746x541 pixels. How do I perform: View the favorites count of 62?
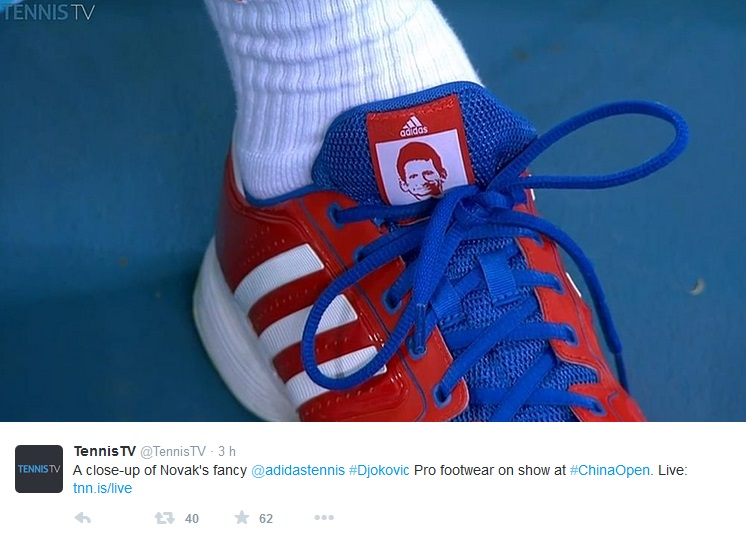point(266,518)
